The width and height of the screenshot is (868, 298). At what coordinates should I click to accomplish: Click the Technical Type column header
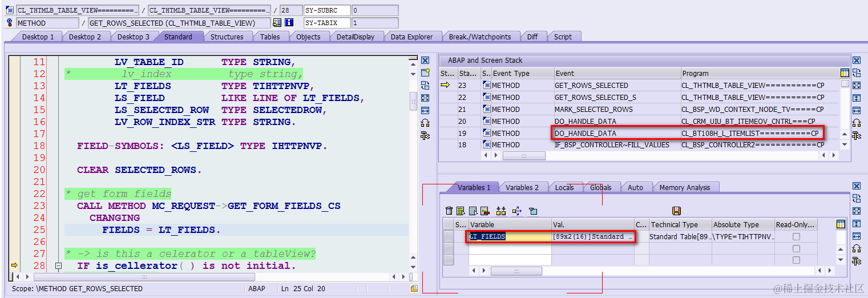coord(679,225)
